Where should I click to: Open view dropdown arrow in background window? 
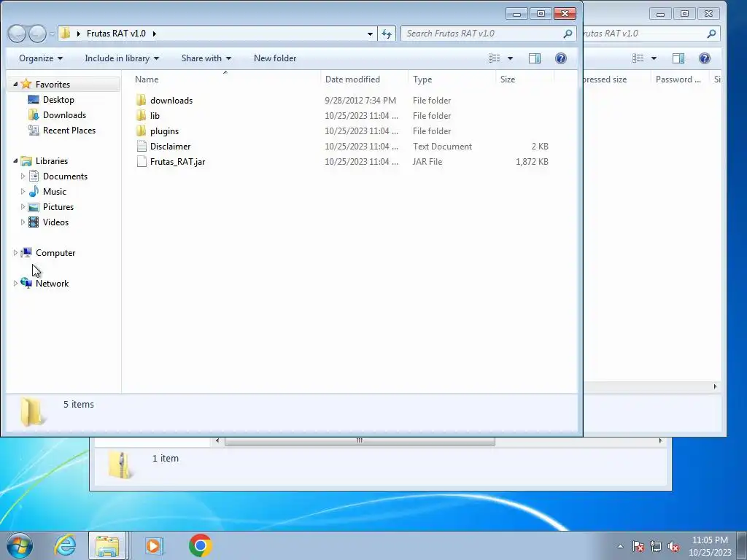(x=654, y=58)
